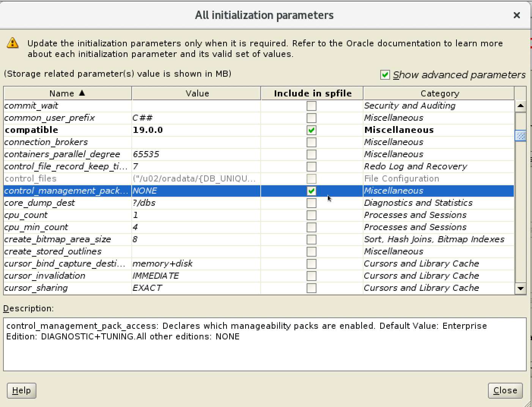Sort by the Value column header
The height and width of the screenshot is (407, 532).
click(x=197, y=93)
